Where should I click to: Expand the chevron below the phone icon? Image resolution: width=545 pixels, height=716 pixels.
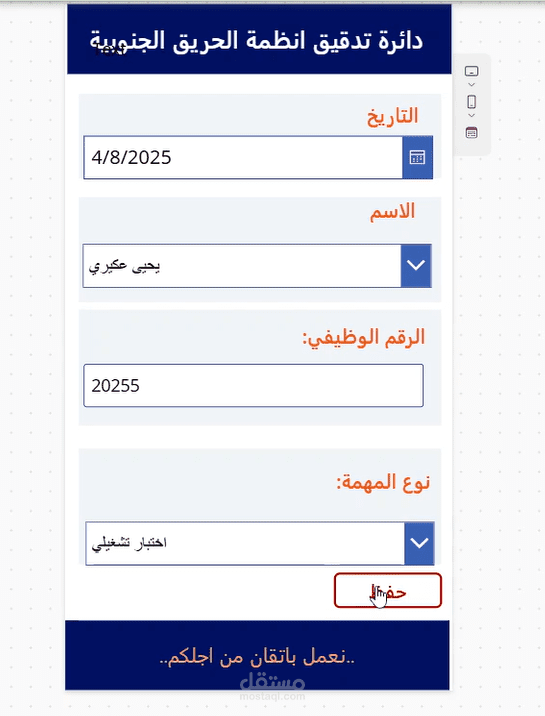click(472, 116)
